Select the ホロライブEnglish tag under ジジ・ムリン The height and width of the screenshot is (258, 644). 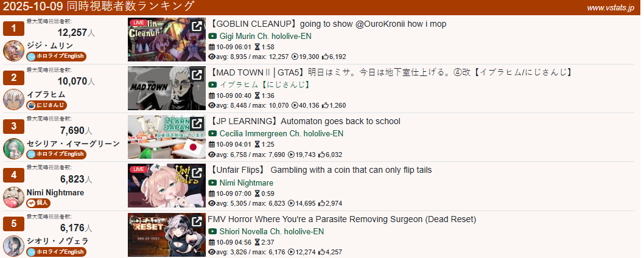(56, 56)
